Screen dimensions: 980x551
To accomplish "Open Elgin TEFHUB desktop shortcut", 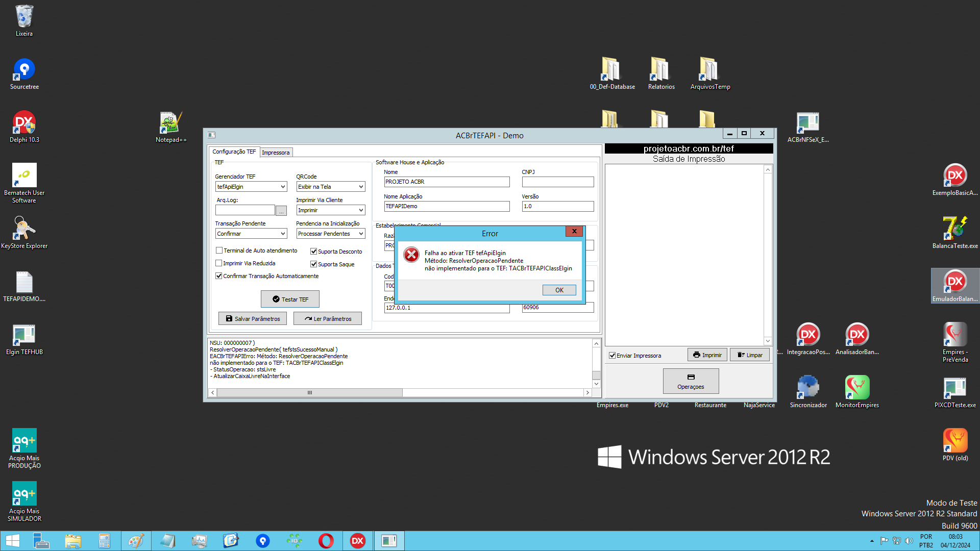I will [24, 339].
